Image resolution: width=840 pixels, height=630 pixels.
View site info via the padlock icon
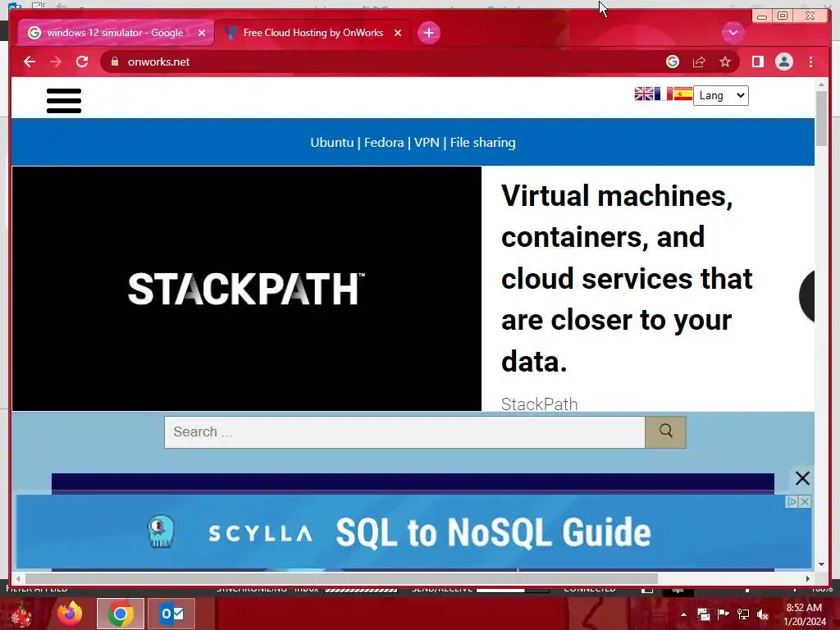coord(115,62)
